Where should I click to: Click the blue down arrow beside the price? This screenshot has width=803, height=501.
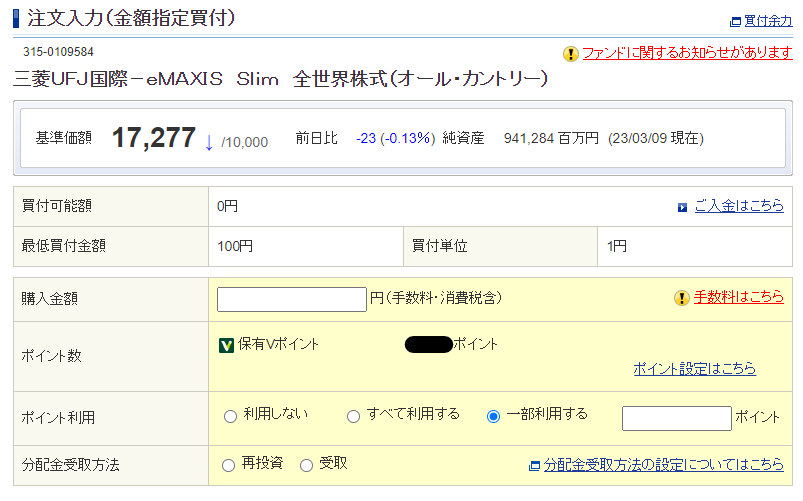(x=208, y=142)
